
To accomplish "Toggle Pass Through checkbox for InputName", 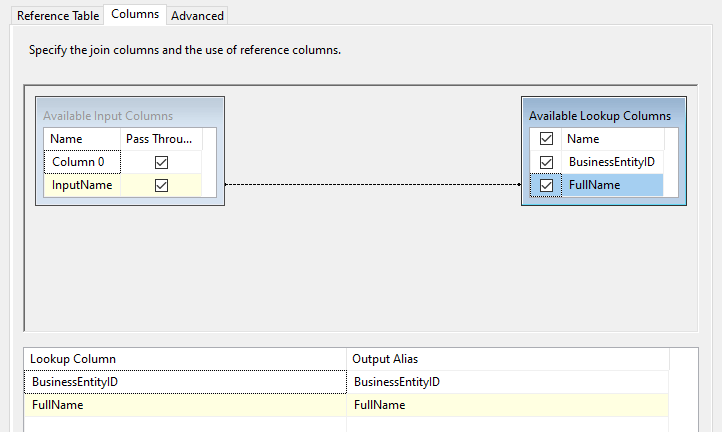I will click(161, 185).
